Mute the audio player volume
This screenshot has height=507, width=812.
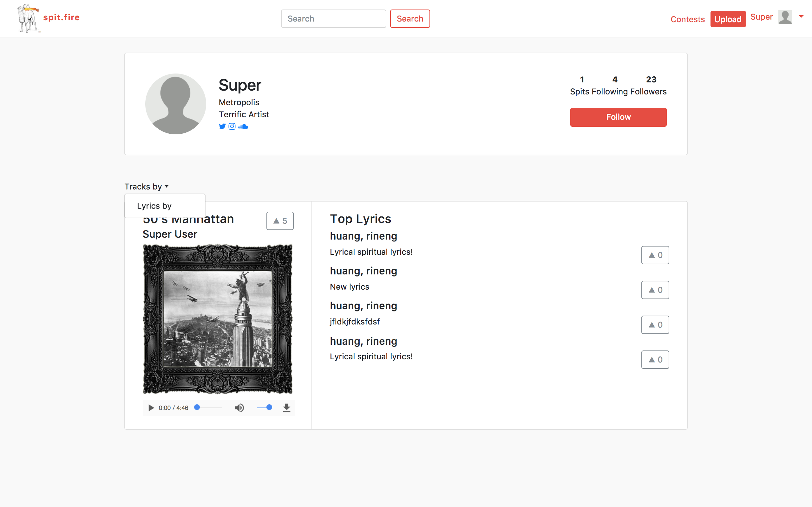point(239,408)
